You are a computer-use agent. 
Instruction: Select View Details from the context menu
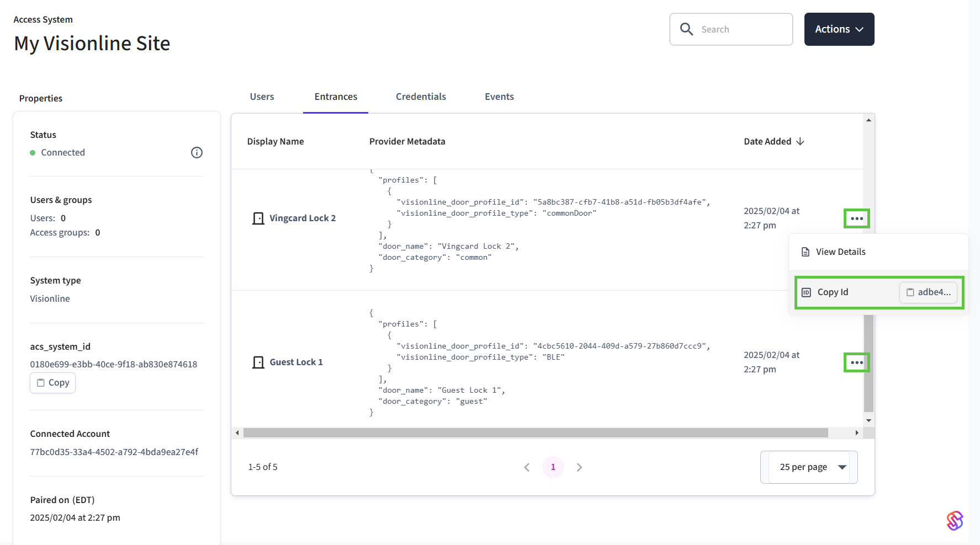(x=840, y=252)
